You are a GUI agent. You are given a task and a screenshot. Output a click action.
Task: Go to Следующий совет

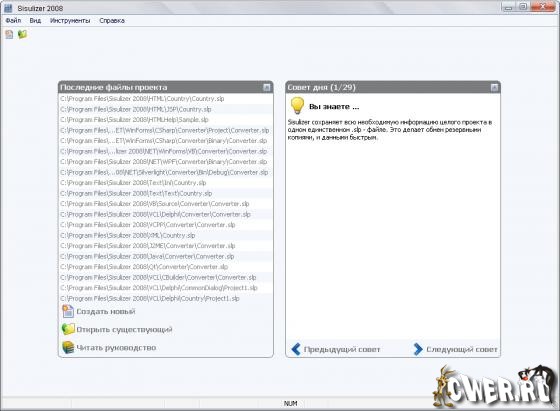(x=461, y=350)
